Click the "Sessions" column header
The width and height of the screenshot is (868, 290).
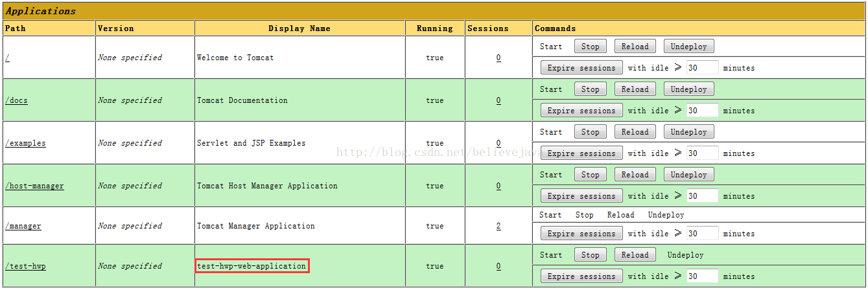[488, 28]
